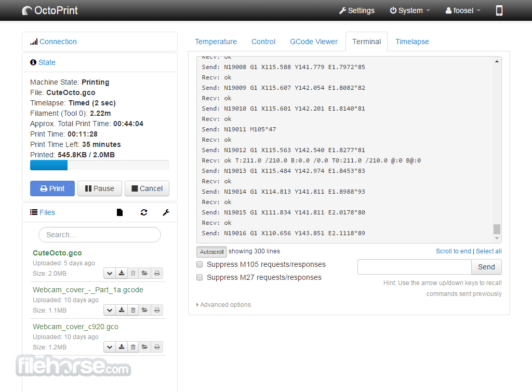This screenshot has height=392, width=532.
Task: Click terminal scrollbar down arrow
Action: click(497, 238)
